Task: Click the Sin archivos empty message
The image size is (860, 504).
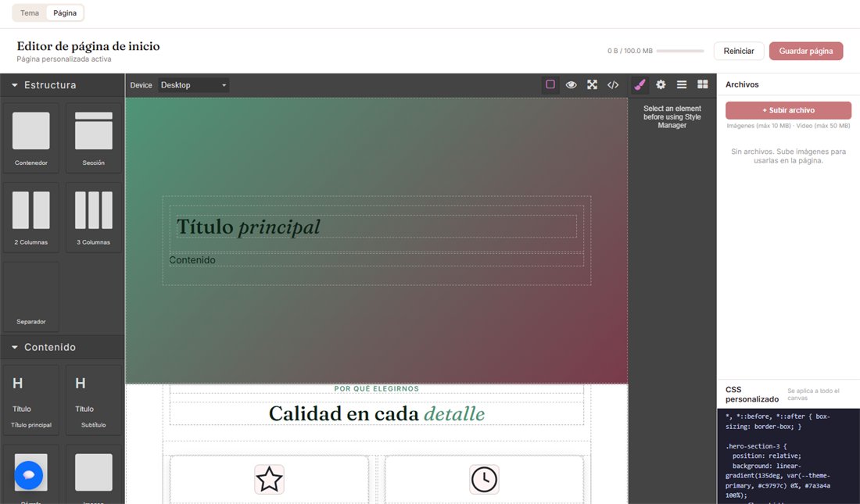Action: click(788, 156)
